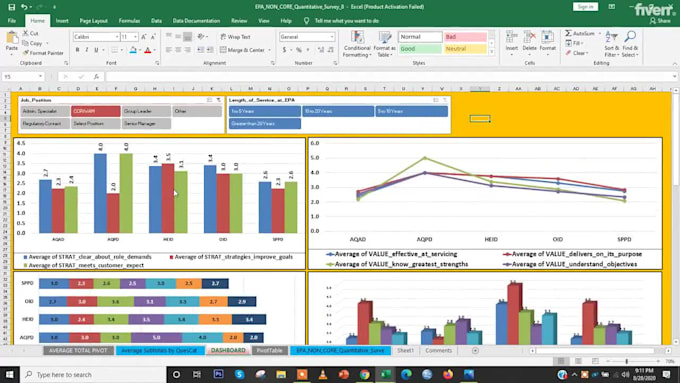Toggle Wrap Text on
This screenshot has height=383, width=680.
pos(235,37)
